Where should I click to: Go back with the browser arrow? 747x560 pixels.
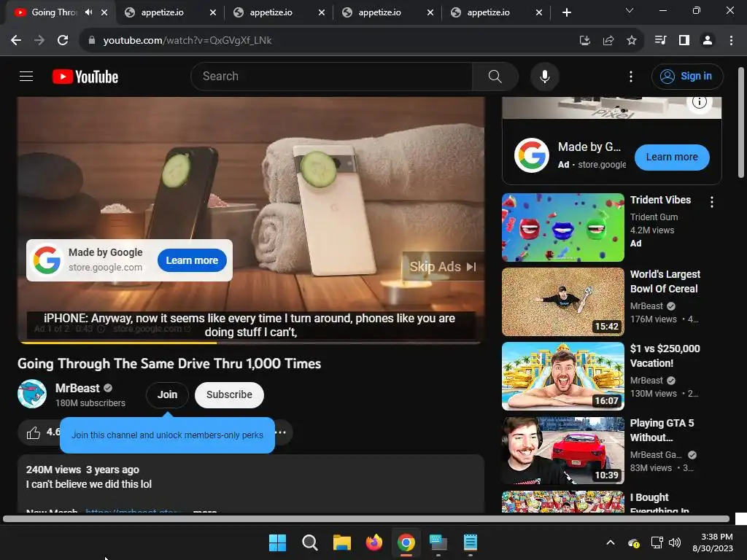[x=16, y=41]
